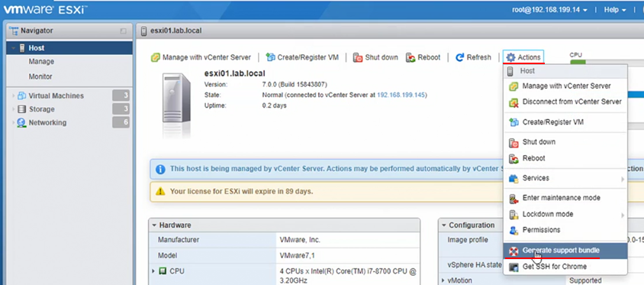This screenshot has height=285, width=644.
Task: Collapse the Host tree node arrow
Action: click(14, 49)
